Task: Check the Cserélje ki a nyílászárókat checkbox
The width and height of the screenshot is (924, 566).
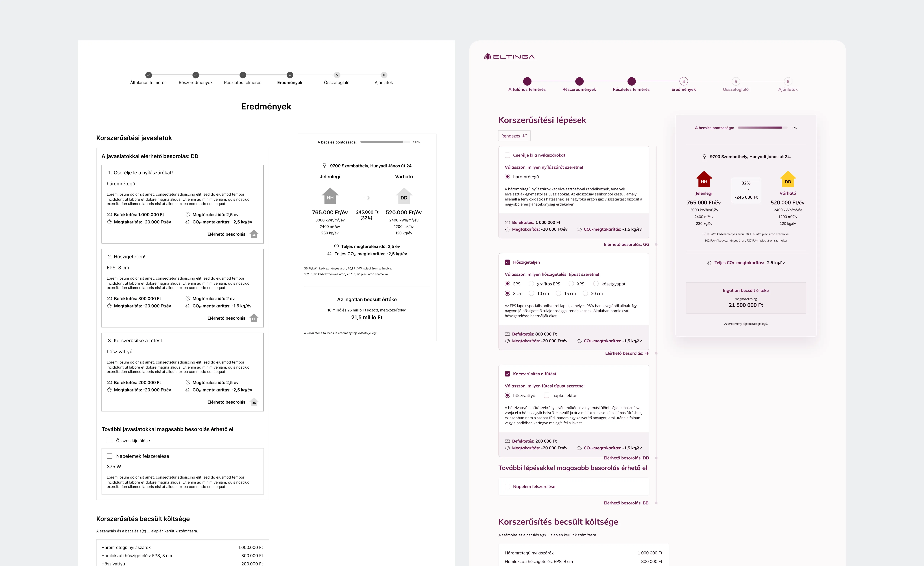Action: coord(507,155)
